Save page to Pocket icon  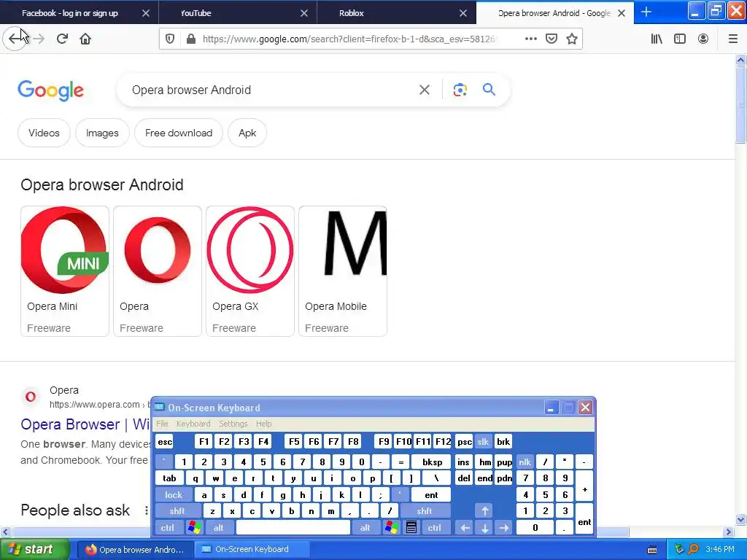(551, 39)
